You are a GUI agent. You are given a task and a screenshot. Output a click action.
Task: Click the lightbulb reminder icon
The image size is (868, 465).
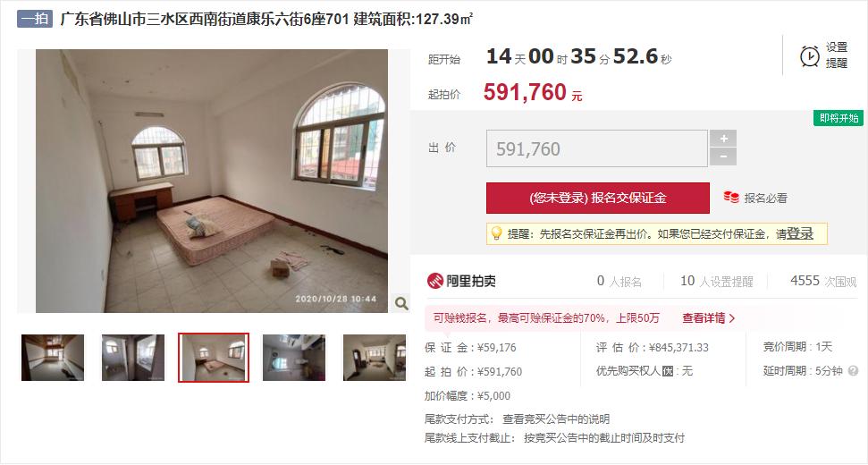496,233
